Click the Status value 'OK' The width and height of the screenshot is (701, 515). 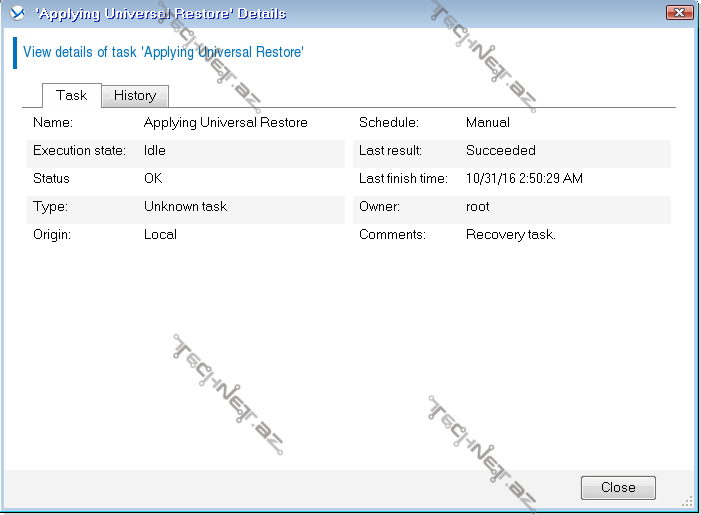point(153,179)
